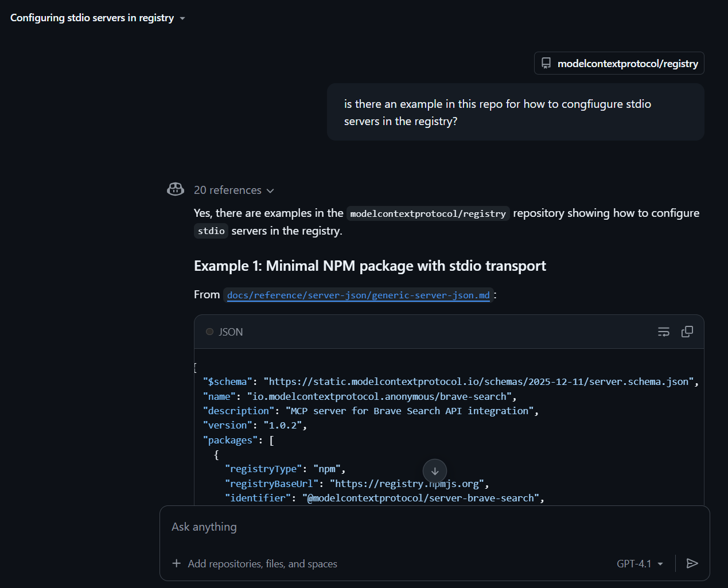728x588 pixels.
Task: Select the modelcontextprotocol/registry repository chip
Action: pyautogui.click(x=619, y=63)
